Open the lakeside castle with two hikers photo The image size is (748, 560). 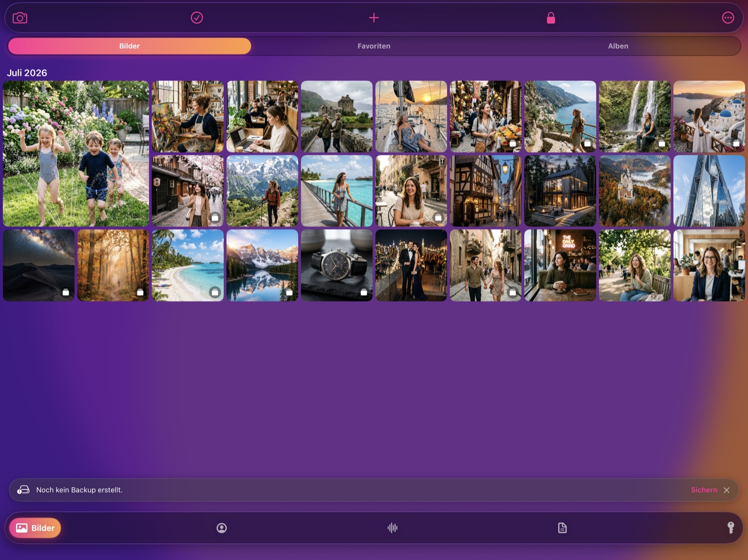tap(337, 116)
